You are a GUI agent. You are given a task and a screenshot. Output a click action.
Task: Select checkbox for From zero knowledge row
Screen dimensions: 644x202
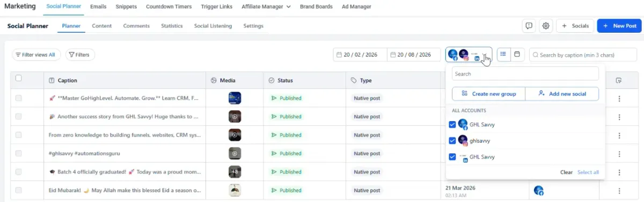[19, 135]
